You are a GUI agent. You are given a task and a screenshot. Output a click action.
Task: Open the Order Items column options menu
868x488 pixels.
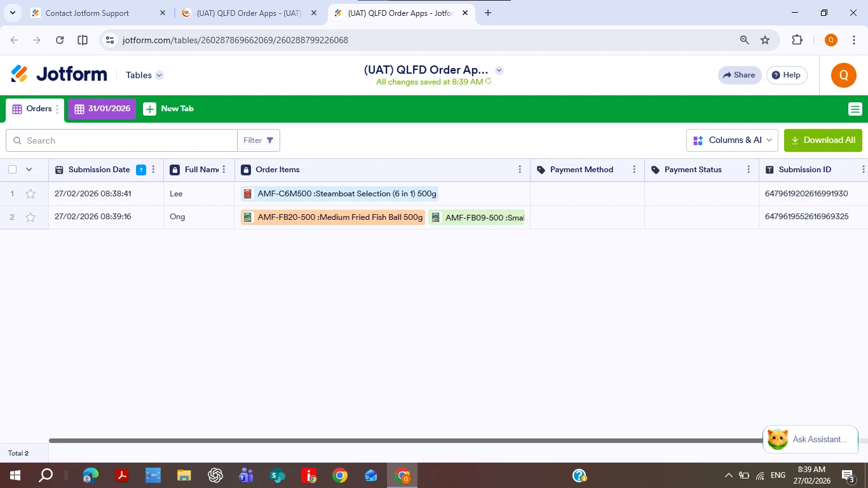(x=520, y=170)
